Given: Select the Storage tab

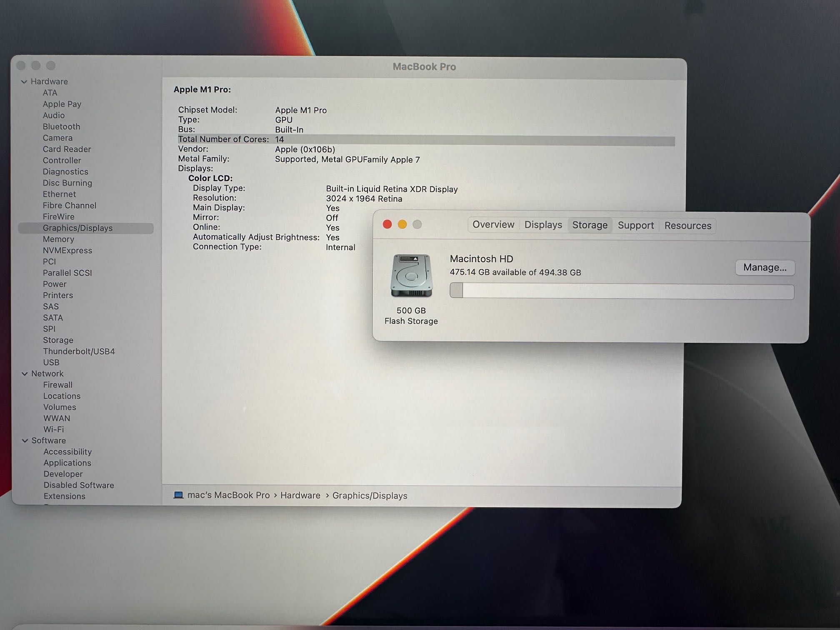Looking at the screenshot, I should tap(590, 225).
